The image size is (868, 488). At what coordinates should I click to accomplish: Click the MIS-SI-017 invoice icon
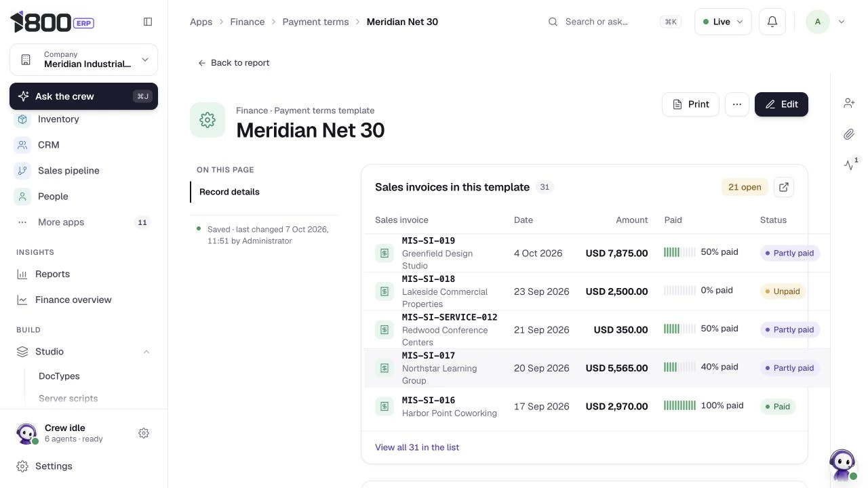(x=384, y=368)
